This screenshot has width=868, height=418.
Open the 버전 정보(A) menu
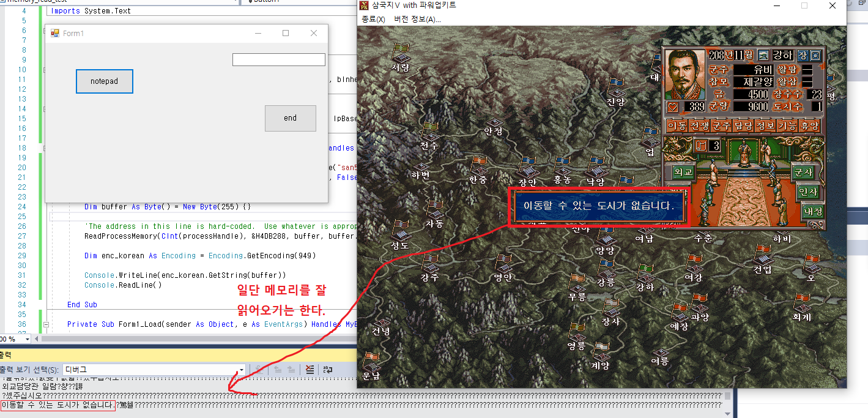pyautogui.click(x=417, y=19)
